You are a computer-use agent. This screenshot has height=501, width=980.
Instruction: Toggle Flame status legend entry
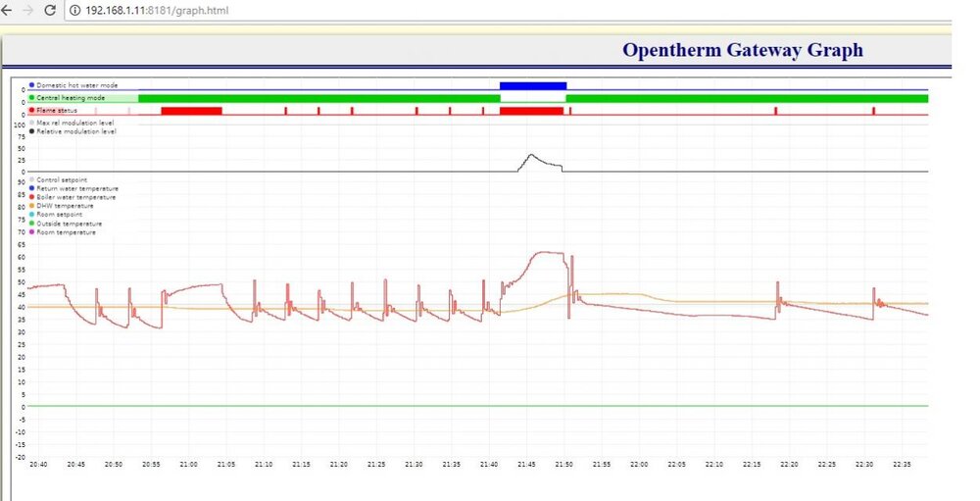pyautogui.click(x=57, y=110)
